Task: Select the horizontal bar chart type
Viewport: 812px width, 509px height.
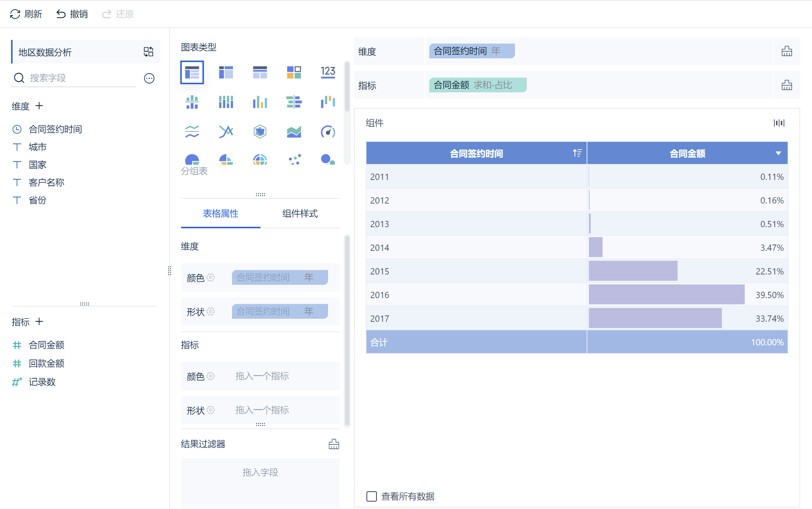Action: click(x=294, y=102)
